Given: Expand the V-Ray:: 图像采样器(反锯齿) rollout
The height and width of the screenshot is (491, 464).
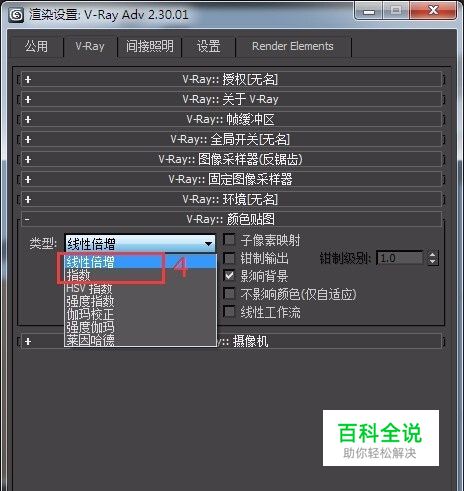Looking at the screenshot, I should pos(232,159).
